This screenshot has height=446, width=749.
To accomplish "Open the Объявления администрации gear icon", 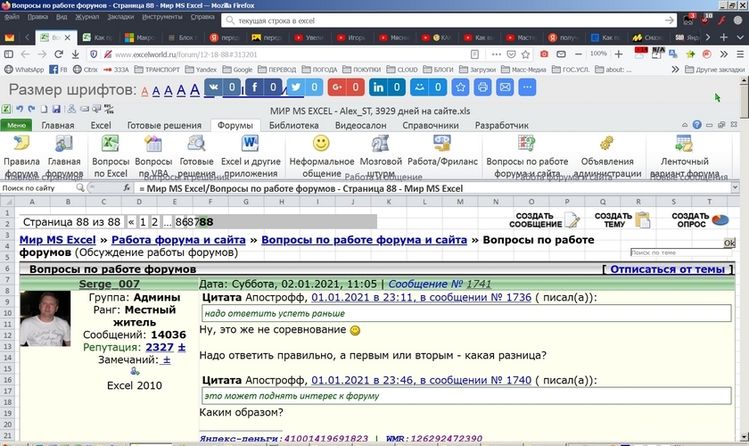I will [607, 143].
